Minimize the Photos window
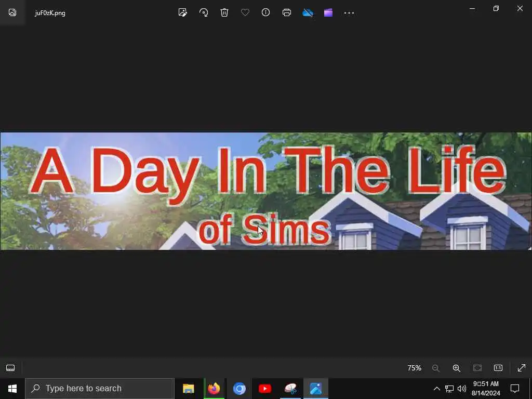The height and width of the screenshot is (399, 532). pyautogui.click(x=472, y=8)
